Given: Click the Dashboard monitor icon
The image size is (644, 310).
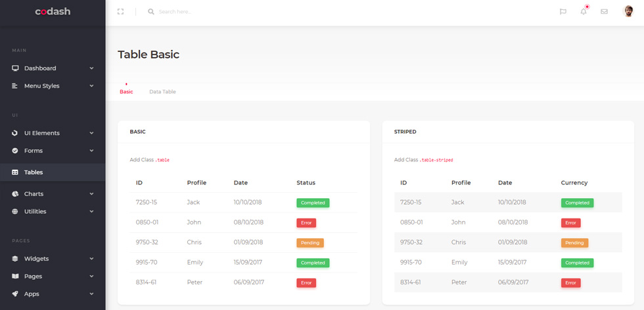Looking at the screenshot, I should click(x=15, y=68).
